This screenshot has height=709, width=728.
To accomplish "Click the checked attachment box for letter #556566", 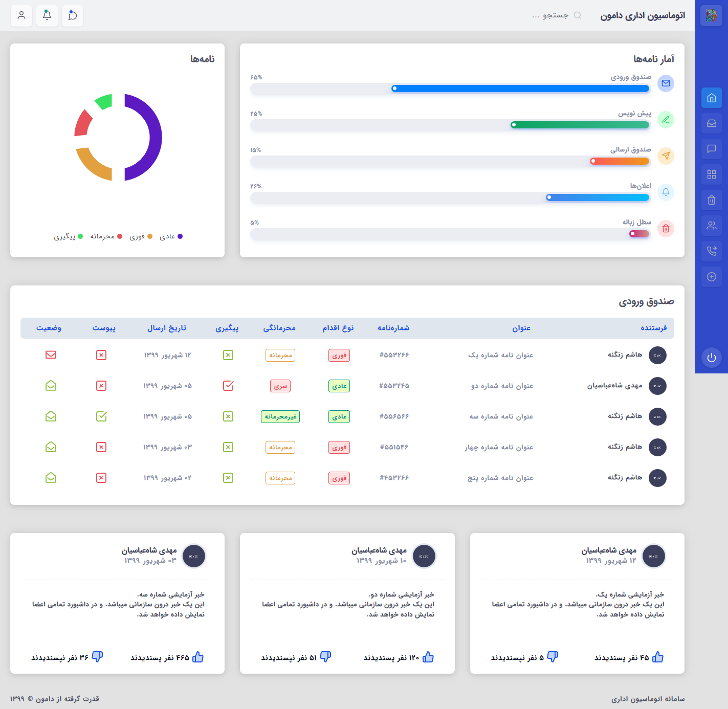I will (x=101, y=416).
